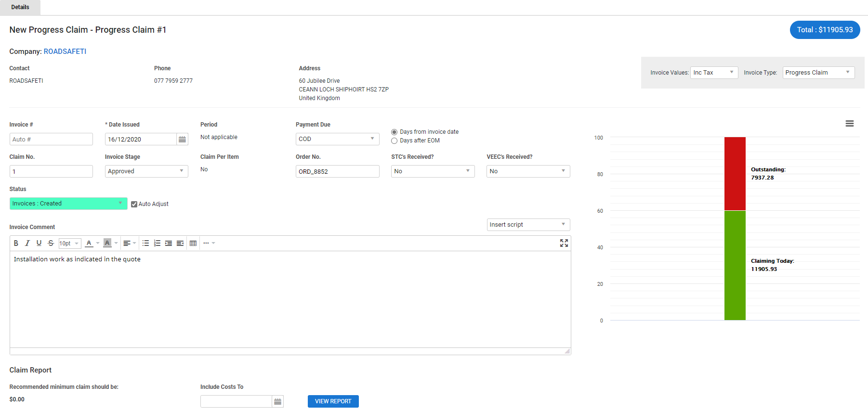Click the Invoice # input field
868x411 pixels.
51,139
